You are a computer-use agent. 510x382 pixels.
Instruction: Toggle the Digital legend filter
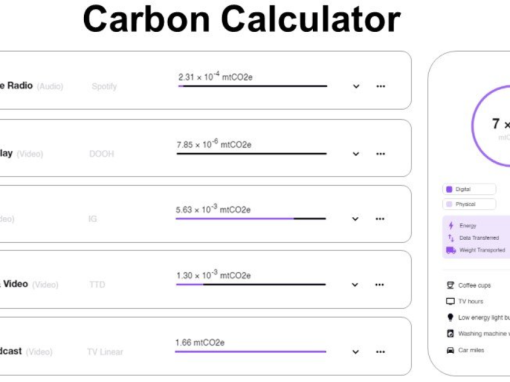tap(469, 189)
